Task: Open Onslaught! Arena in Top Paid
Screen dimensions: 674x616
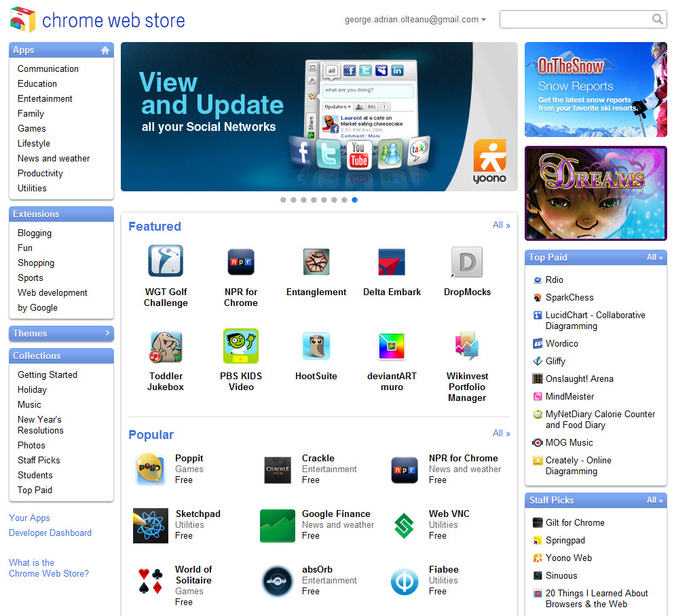Action: click(580, 379)
